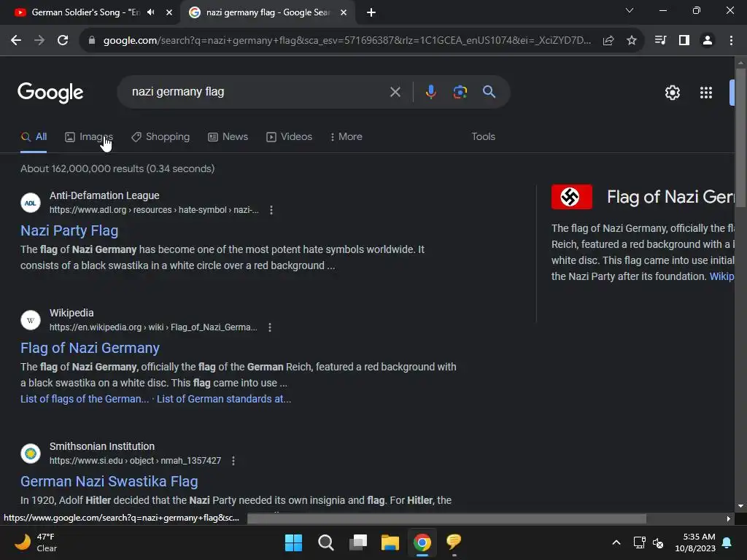Search by image with Google Lens
747x560 pixels.
460,92
